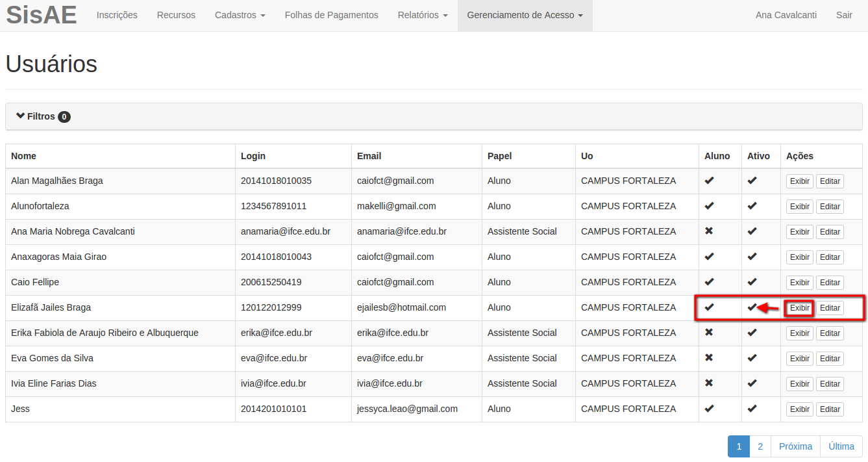
Task: Open the Cadastros dropdown menu
Action: (240, 15)
